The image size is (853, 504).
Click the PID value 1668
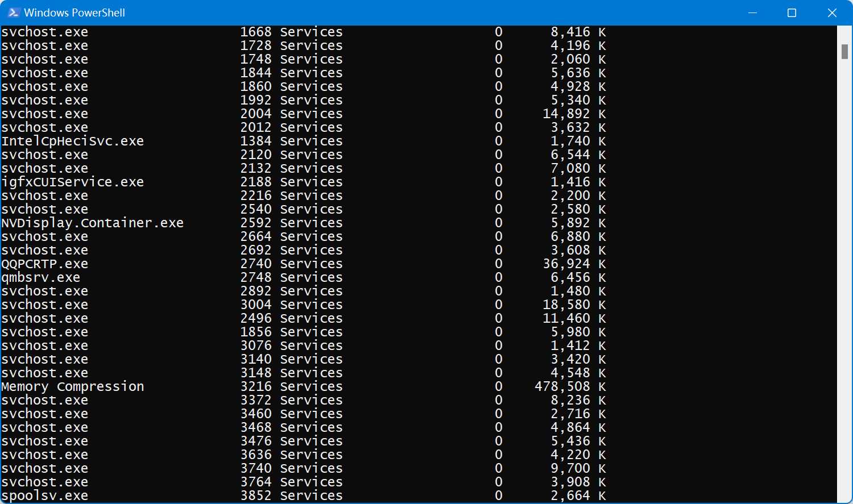[x=256, y=32]
